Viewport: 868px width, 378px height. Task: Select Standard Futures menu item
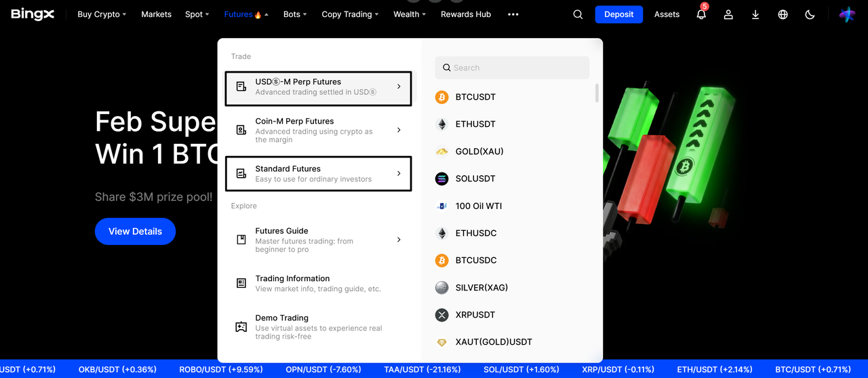(x=318, y=174)
